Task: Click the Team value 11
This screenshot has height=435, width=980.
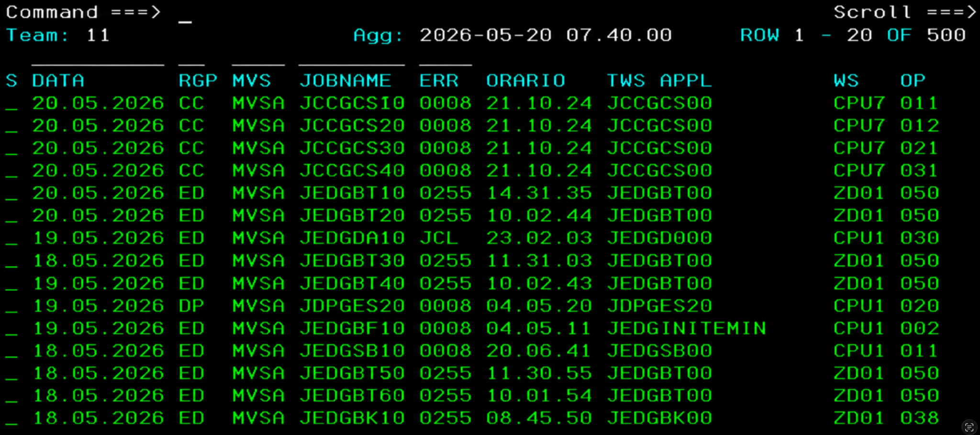Action: click(98, 35)
